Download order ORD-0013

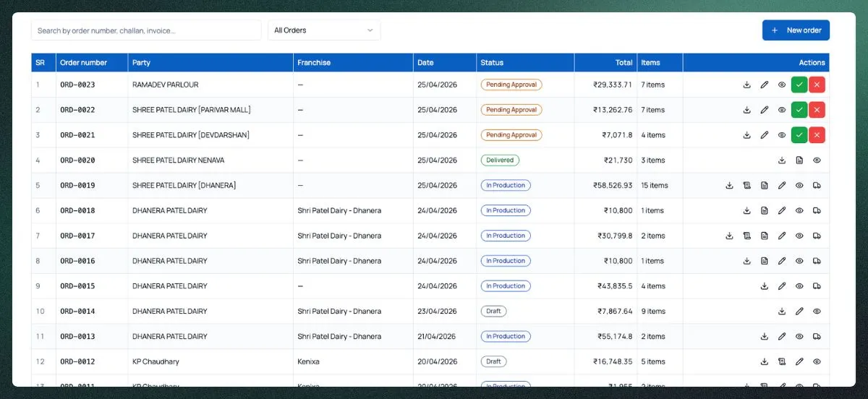(764, 337)
